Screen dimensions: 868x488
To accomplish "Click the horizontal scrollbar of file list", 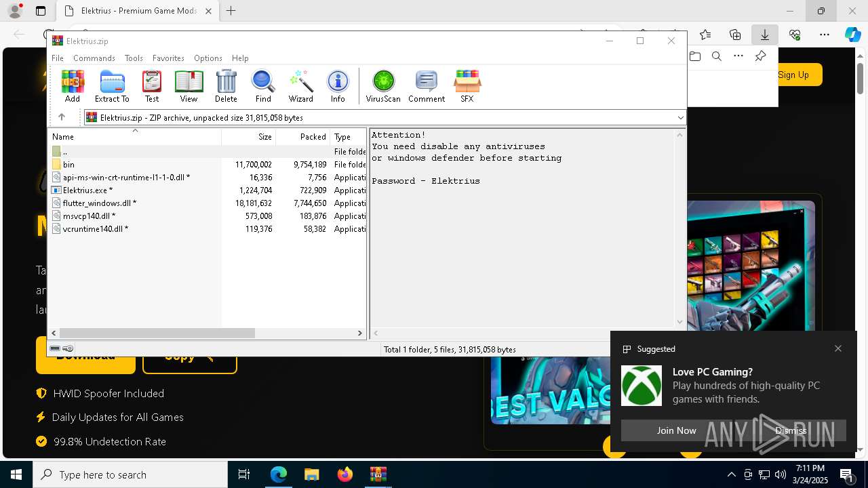I will click(157, 333).
